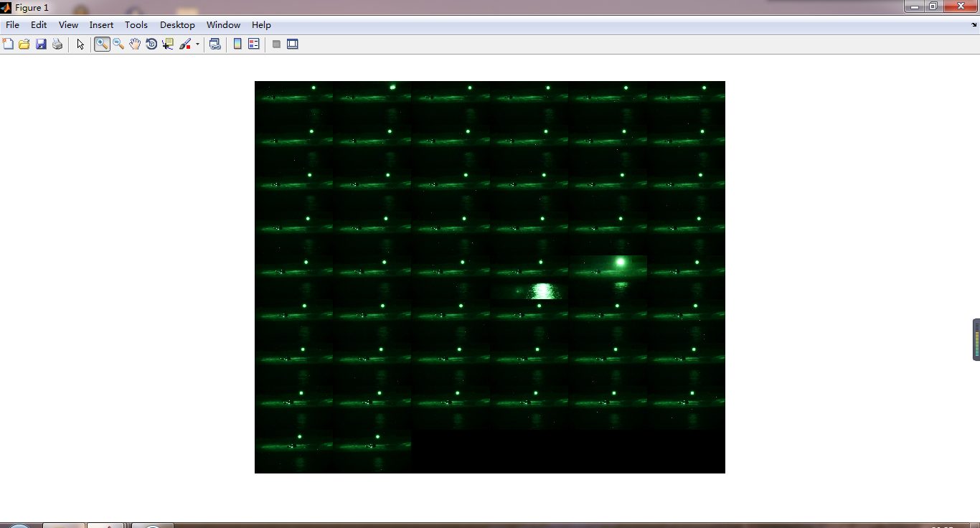Insert a colorbar using the toolbar icon
The image size is (980, 528).
click(237, 44)
